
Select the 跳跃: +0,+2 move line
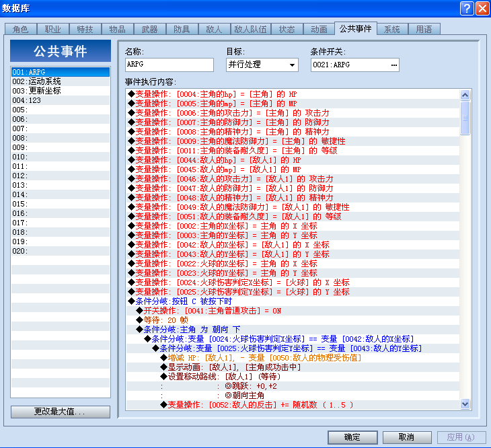pos(293,386)
